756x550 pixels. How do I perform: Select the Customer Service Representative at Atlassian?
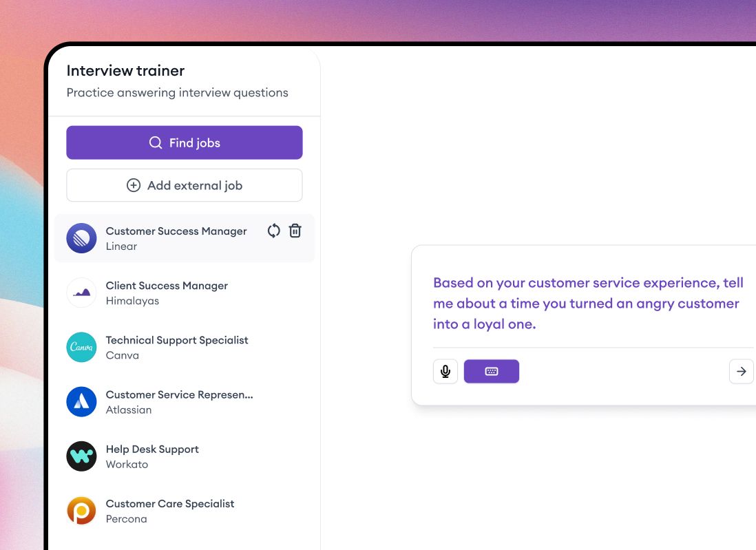pyautogui.click(x=179, y=401)
